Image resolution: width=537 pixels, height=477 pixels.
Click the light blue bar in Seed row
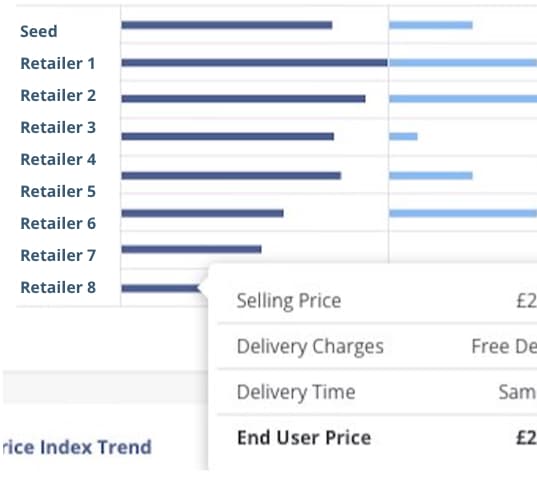[431, 25]
